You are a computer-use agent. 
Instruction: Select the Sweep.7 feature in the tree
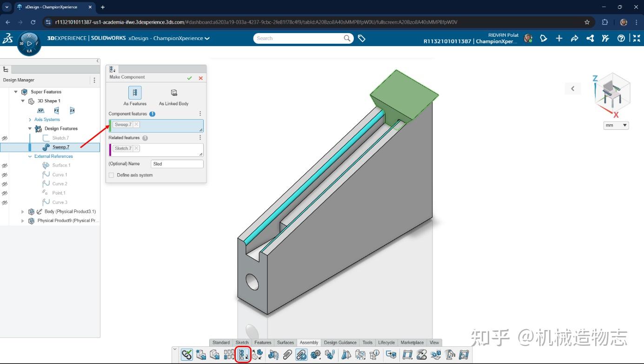pos(60,147)
